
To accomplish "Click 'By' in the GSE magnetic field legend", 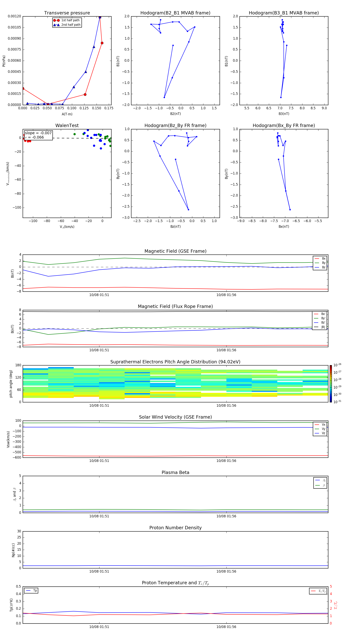I will (x=320, y=263).
